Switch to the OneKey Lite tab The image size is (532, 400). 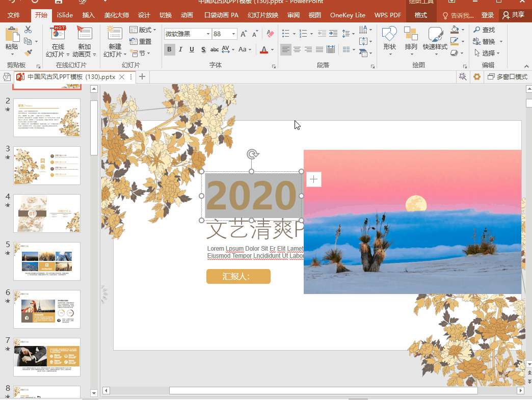[348, 15]
